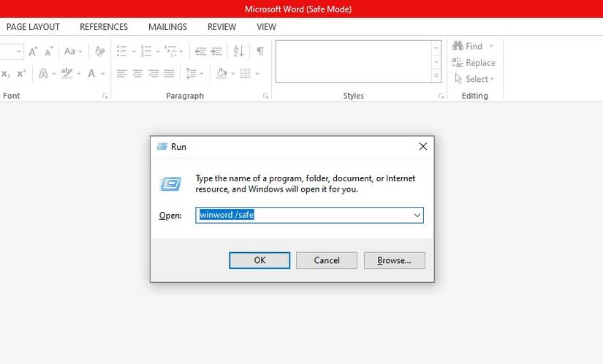Open the Select menu in Editing
The image size is (603, 364).
[x=474, y=79]
